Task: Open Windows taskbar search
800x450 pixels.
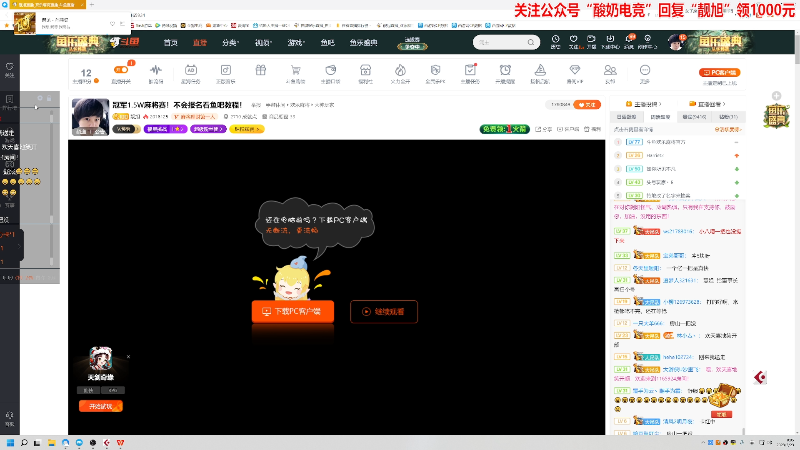Action: [23, 443]
